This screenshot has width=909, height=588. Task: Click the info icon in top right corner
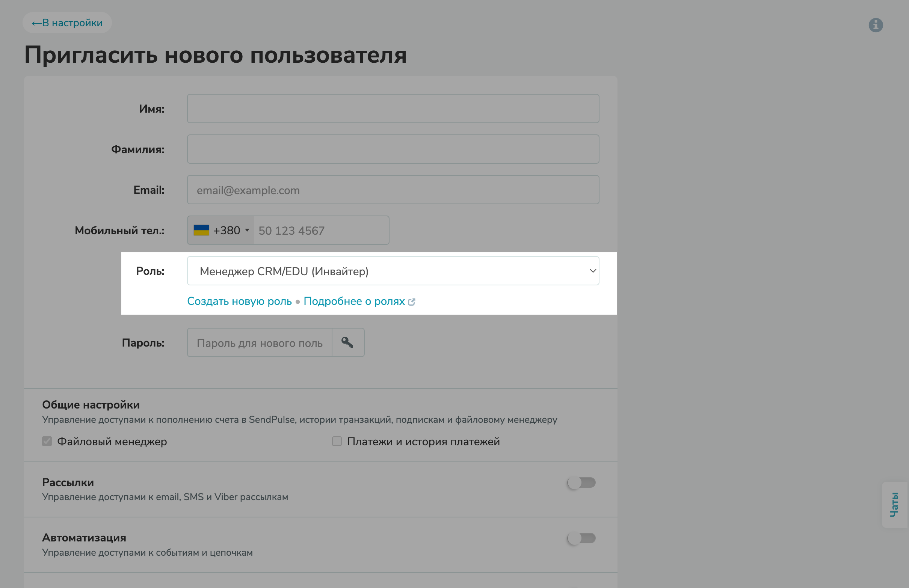pos(876,25)
